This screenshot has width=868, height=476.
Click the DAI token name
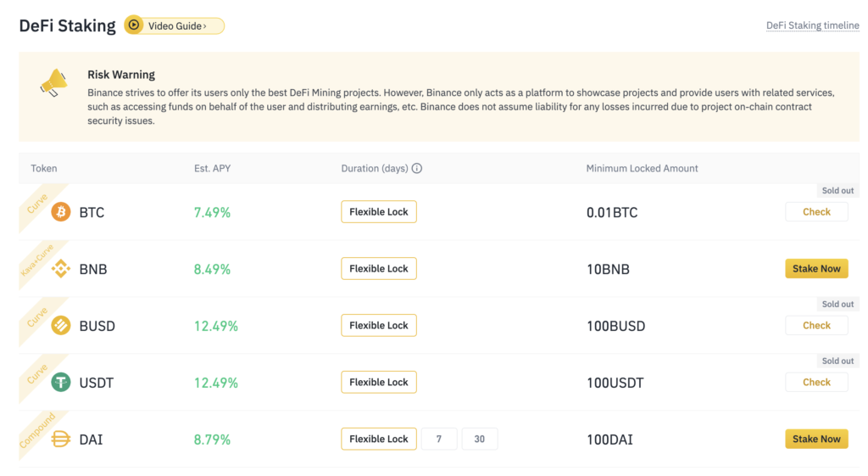(x=91, y=440)
